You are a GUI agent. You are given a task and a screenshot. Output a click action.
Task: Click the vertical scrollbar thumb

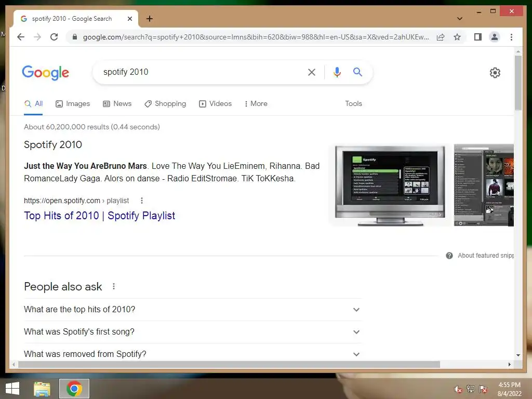(518, 83)
